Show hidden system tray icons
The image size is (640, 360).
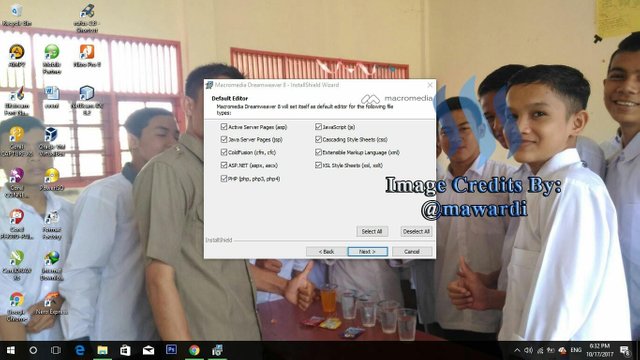517,350
